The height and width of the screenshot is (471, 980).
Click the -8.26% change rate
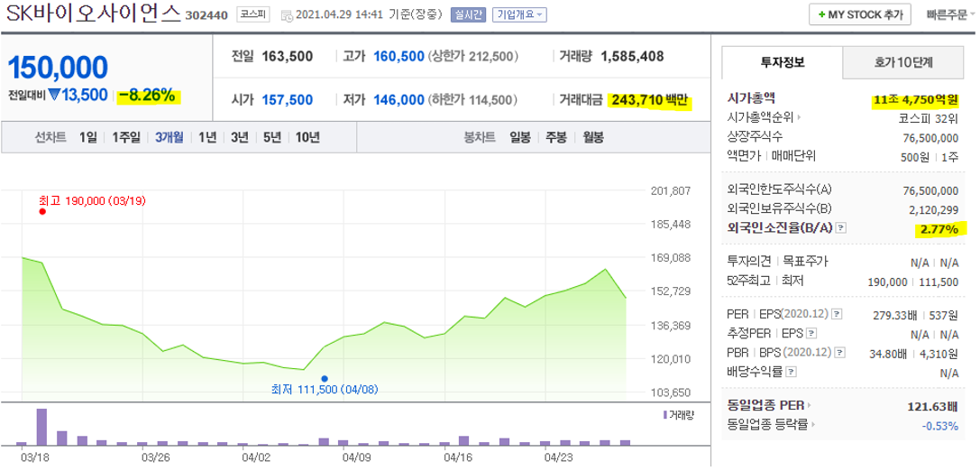[x=148, y=96]
